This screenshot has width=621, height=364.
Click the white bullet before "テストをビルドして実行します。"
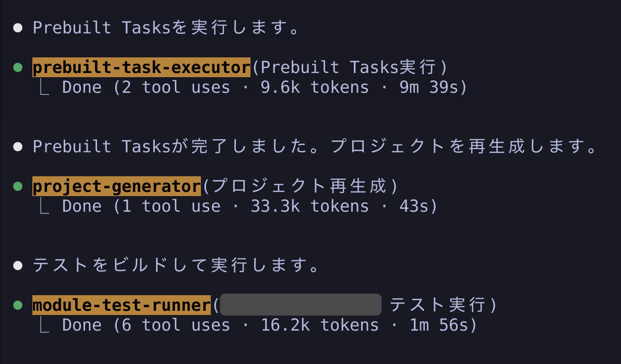[18, 265]
